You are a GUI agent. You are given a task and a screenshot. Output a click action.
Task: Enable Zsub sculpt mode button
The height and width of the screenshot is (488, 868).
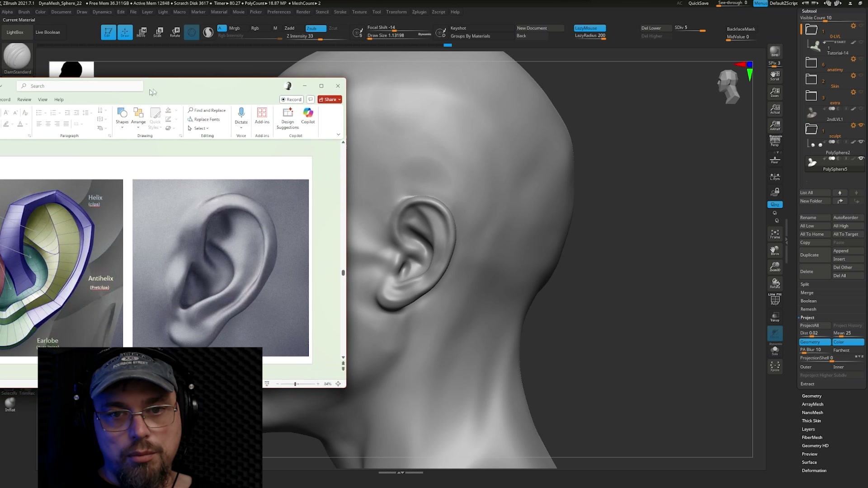[316, 28]
